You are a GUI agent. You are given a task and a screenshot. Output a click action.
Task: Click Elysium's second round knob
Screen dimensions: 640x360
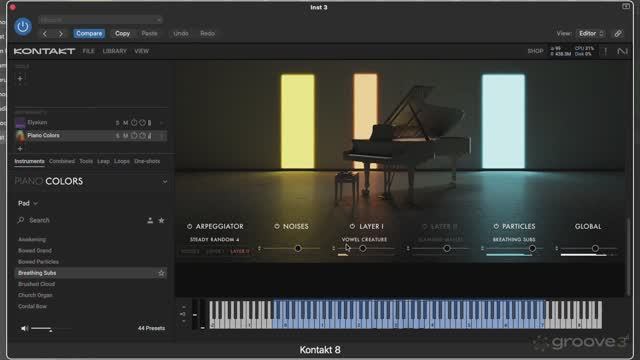(x=142, y=123)
